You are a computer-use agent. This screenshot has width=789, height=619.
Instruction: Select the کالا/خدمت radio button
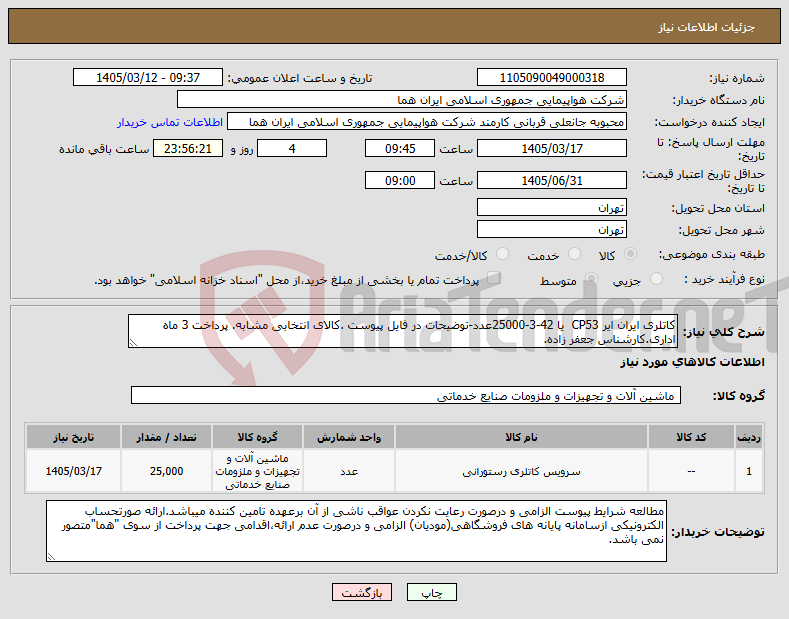pos(502,254)
